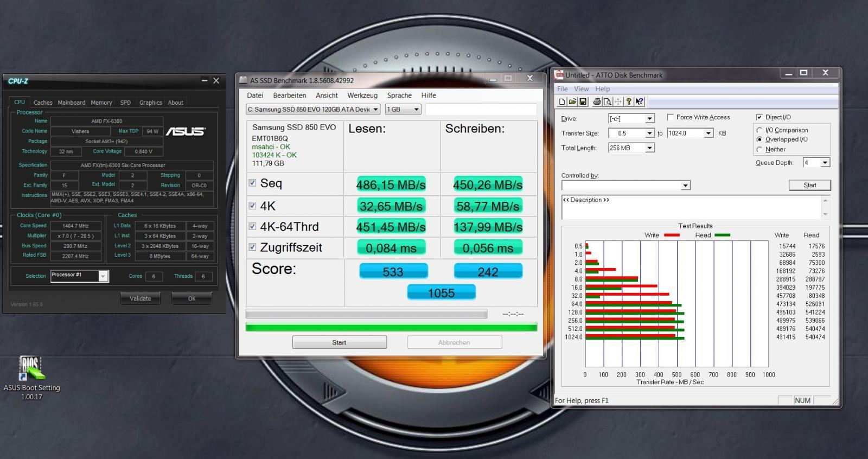Viewport: 868px width, 459px height.
Task: Select the Neither radio button
Action: point(759,149)
